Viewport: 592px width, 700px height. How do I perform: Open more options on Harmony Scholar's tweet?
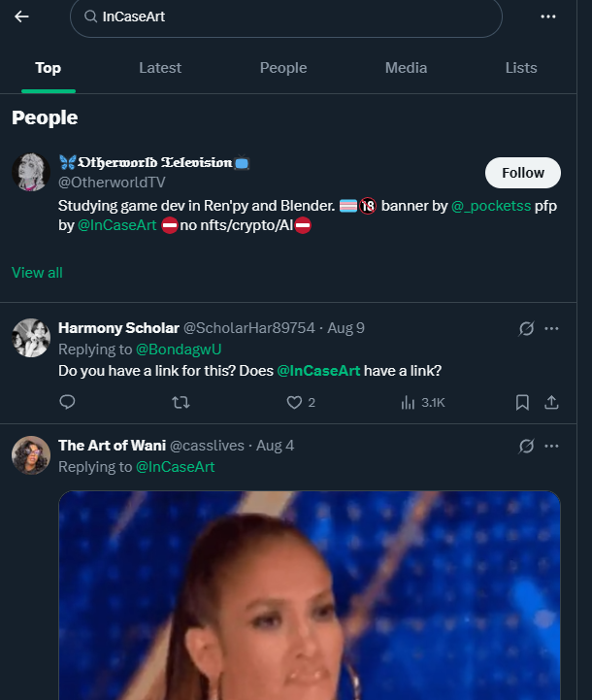pos(551,328)
